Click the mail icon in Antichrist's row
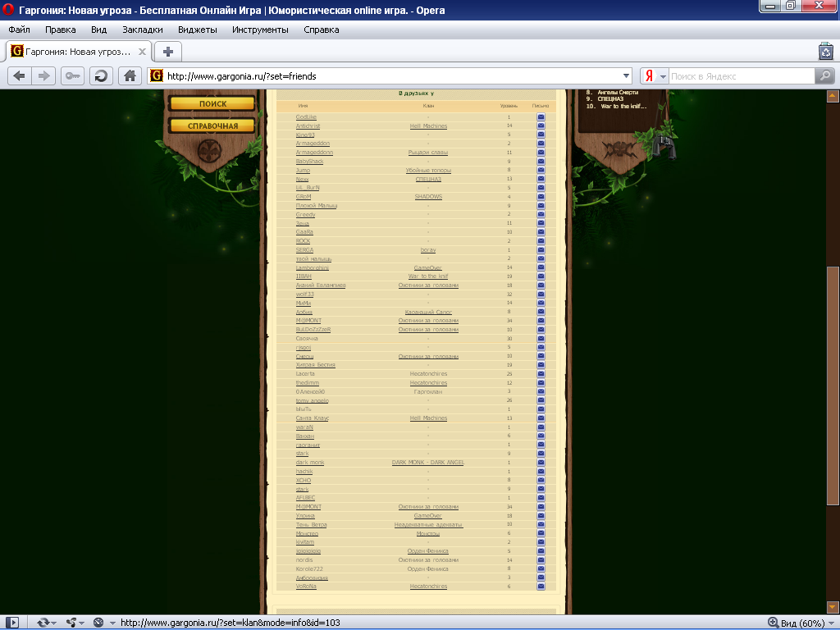Screen dimensions: 840x630 (541, 126)
